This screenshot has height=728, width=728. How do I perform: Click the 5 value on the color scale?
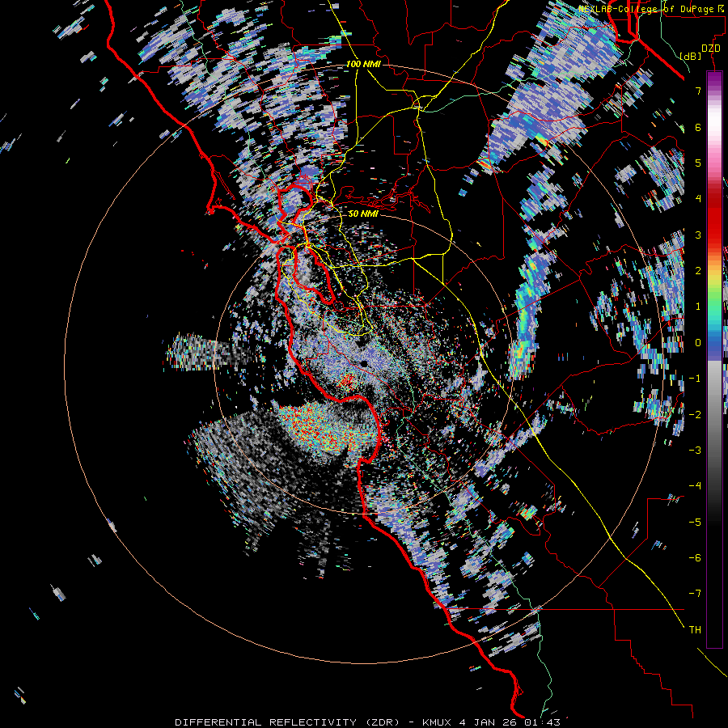698,163
